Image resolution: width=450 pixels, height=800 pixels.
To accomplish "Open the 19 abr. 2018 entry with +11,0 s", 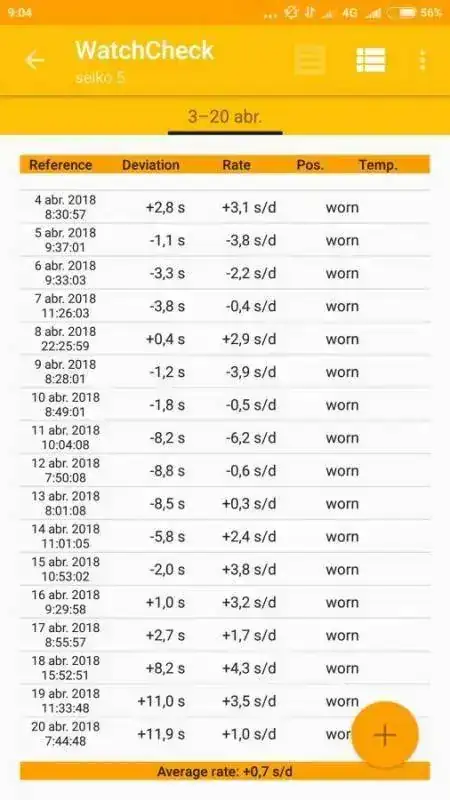I will point(225,701).
